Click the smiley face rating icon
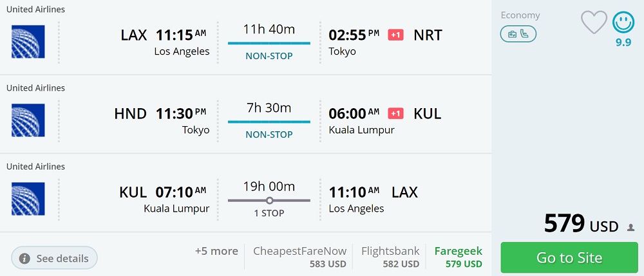 pyautogui.click(x=623, y=22)
